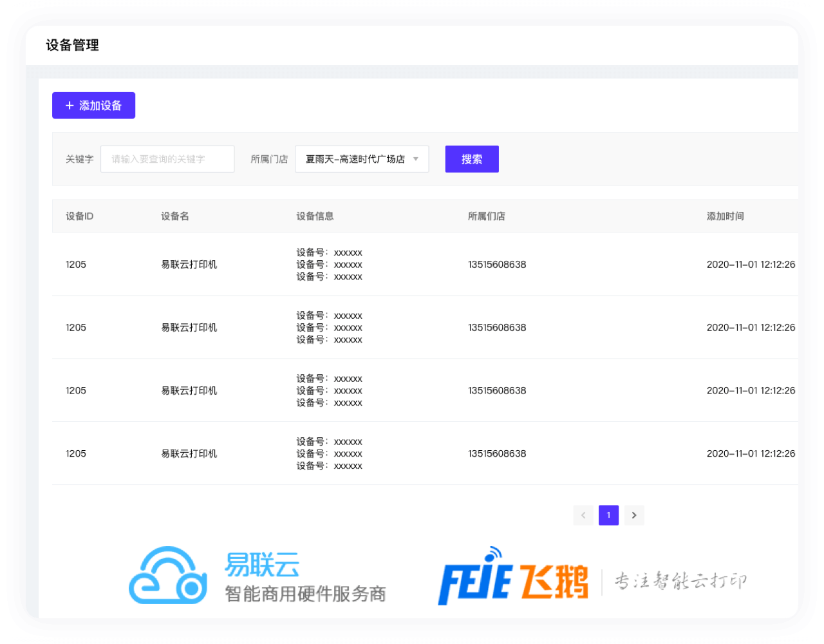Screen dimensions: 824x644
Task: Click the timestamp in the last table row
Action: (751, 454)
